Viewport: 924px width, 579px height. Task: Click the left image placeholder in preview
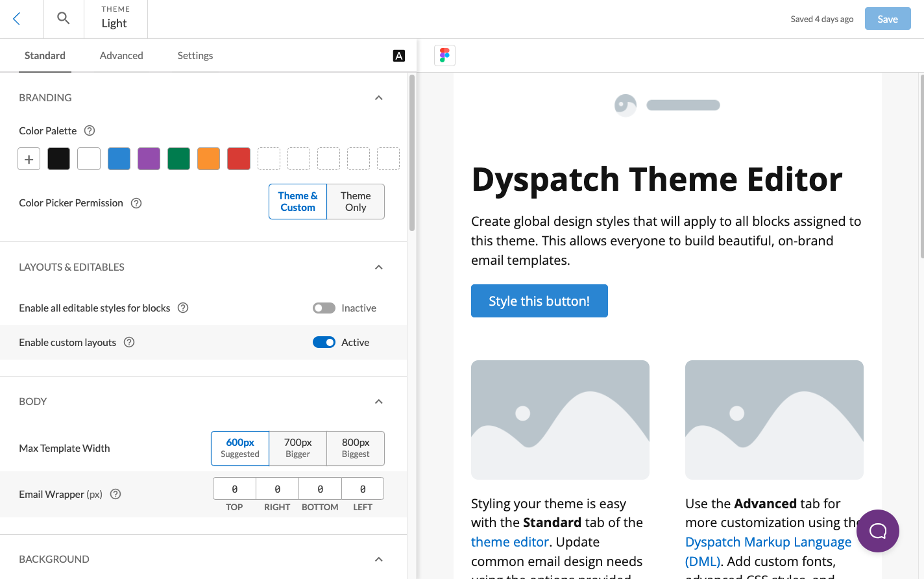point(560,420)
